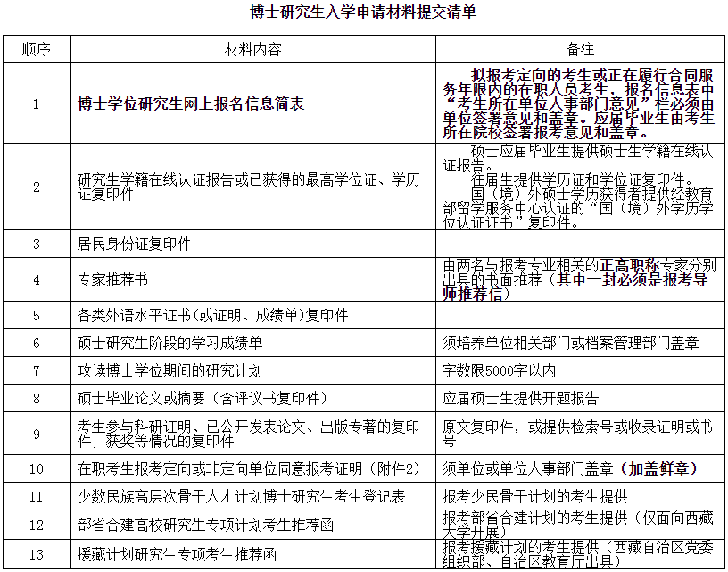This screenshot has width=728, height=572.
Task: Select the 材料内容 column header
Action: click(253, 49)
